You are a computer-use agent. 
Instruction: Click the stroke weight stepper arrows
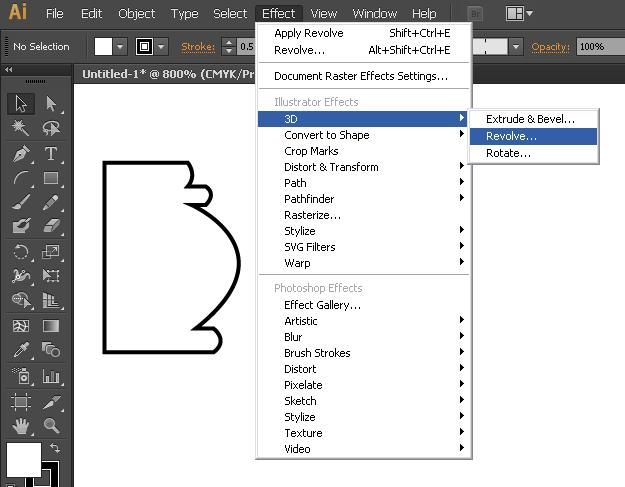point(228,47)
